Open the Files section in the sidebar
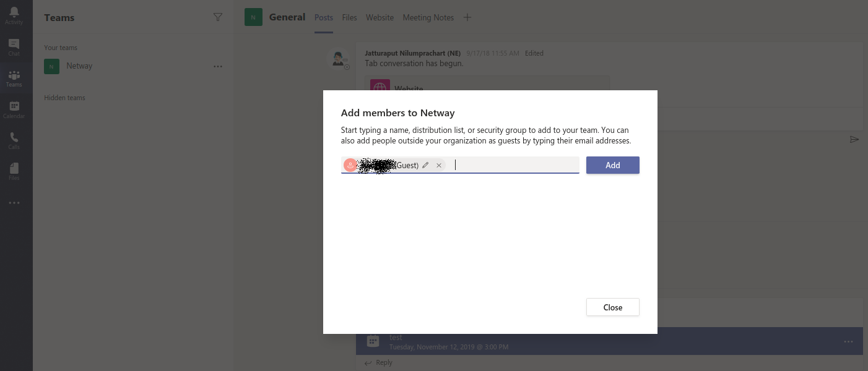 coord(14,171)
